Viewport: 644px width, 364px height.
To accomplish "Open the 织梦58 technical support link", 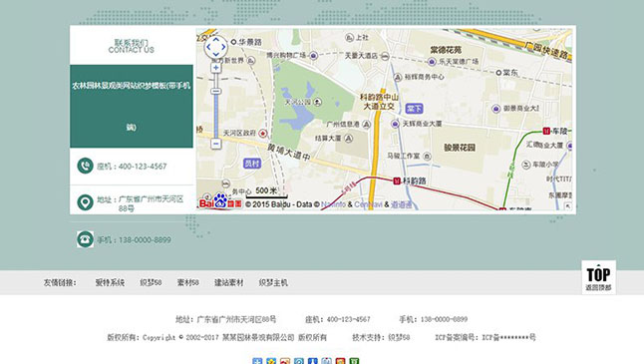I will [399, 337].
